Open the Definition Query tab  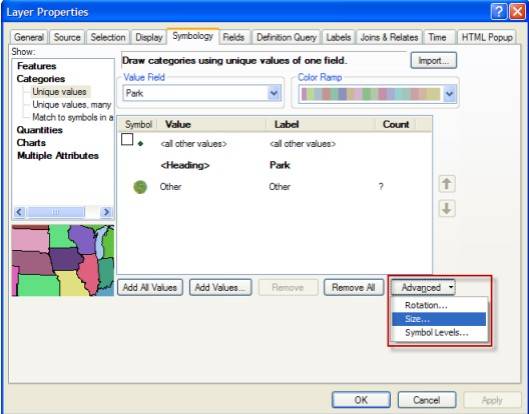[x=286, y=37]
